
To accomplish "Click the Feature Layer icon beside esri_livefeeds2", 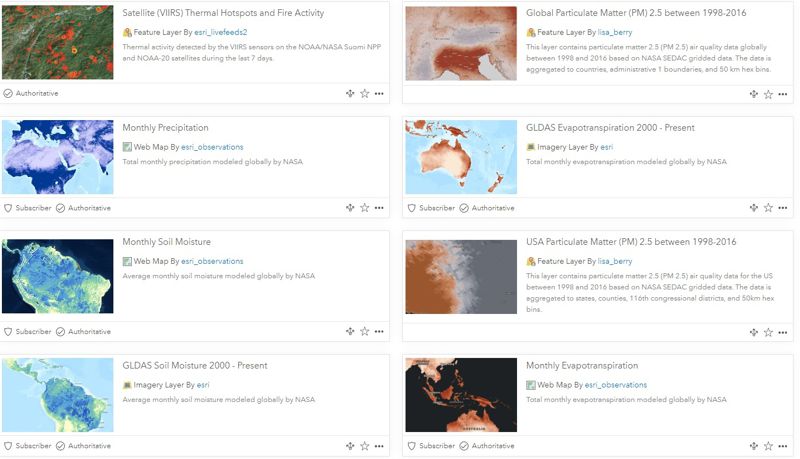I will click(x=127, y=32).
